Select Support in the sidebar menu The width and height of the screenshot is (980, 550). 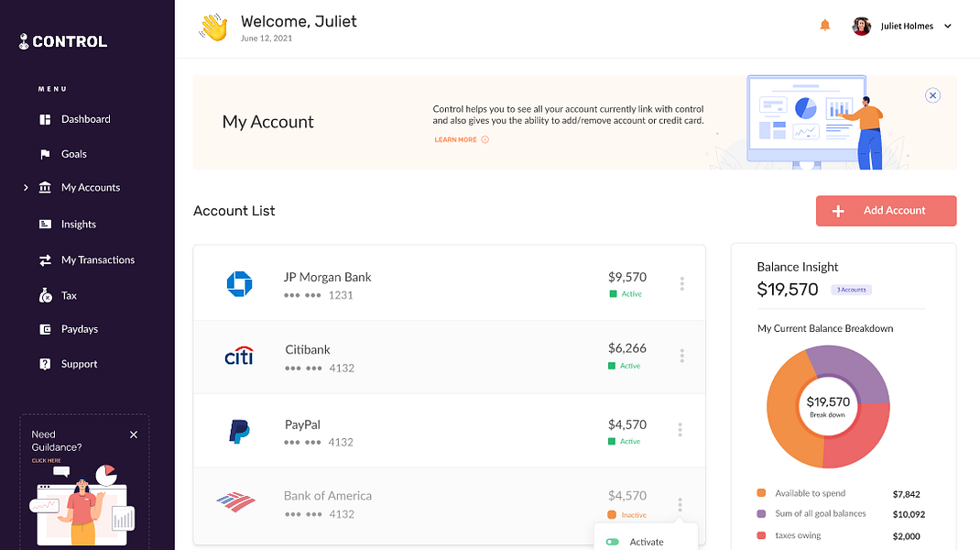tap(45, 363)
